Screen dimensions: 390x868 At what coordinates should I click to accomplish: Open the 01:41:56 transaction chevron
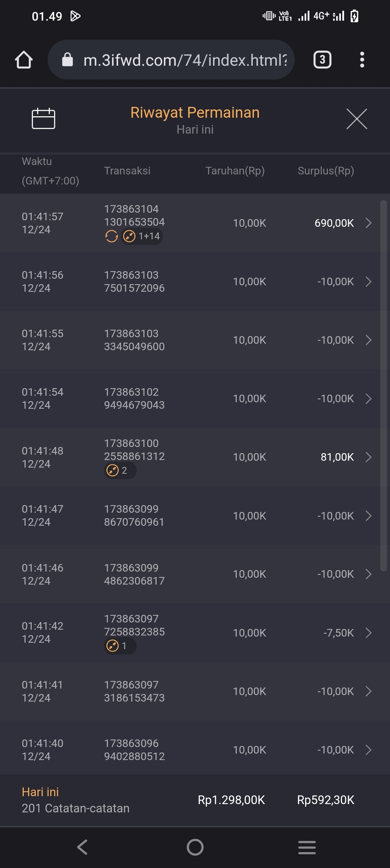368,282
